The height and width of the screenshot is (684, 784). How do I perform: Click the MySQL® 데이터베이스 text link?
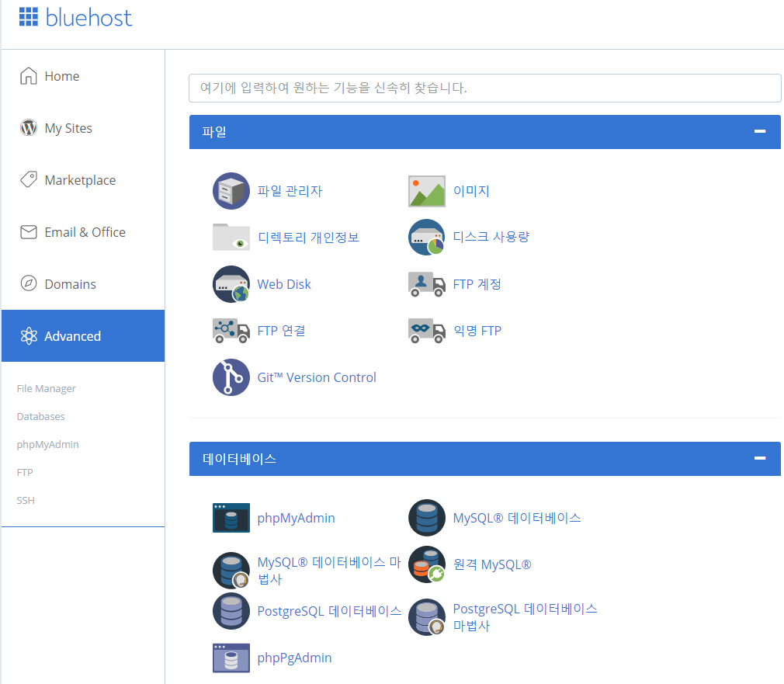pyautogui.click(x=517, y=518)
